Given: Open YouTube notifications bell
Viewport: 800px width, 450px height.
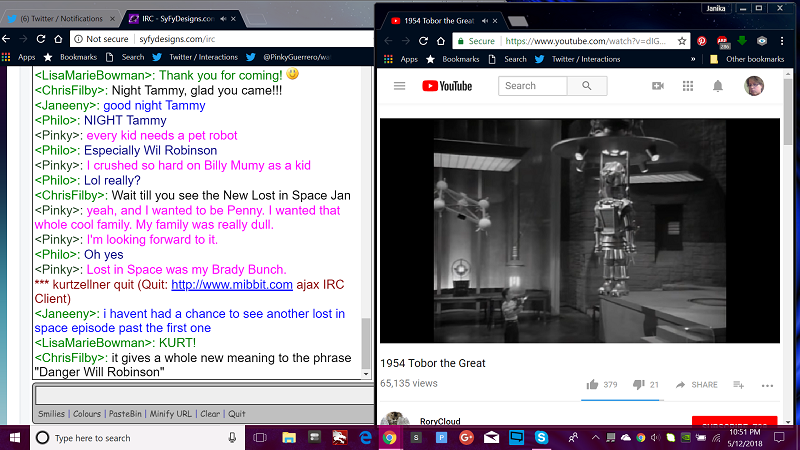Looking at the screenshot, I should pyautogui.click(x=718, y=86).
